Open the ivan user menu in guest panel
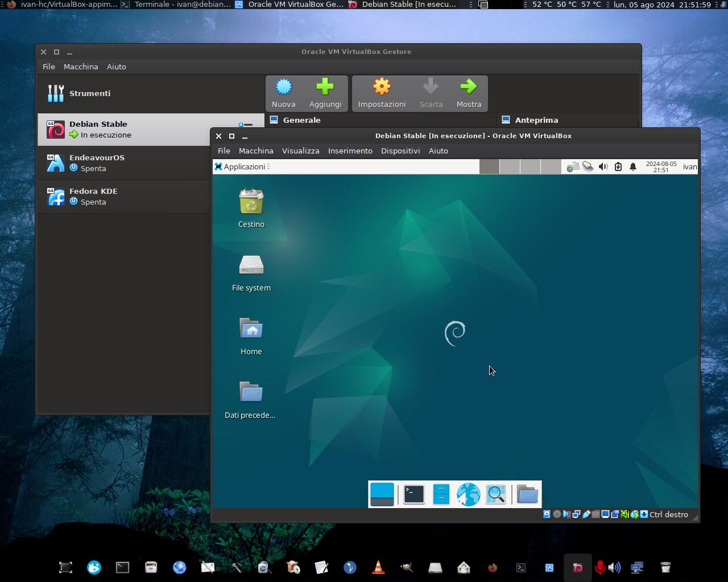Screen dimensions: 728x582 coord(690,167)
